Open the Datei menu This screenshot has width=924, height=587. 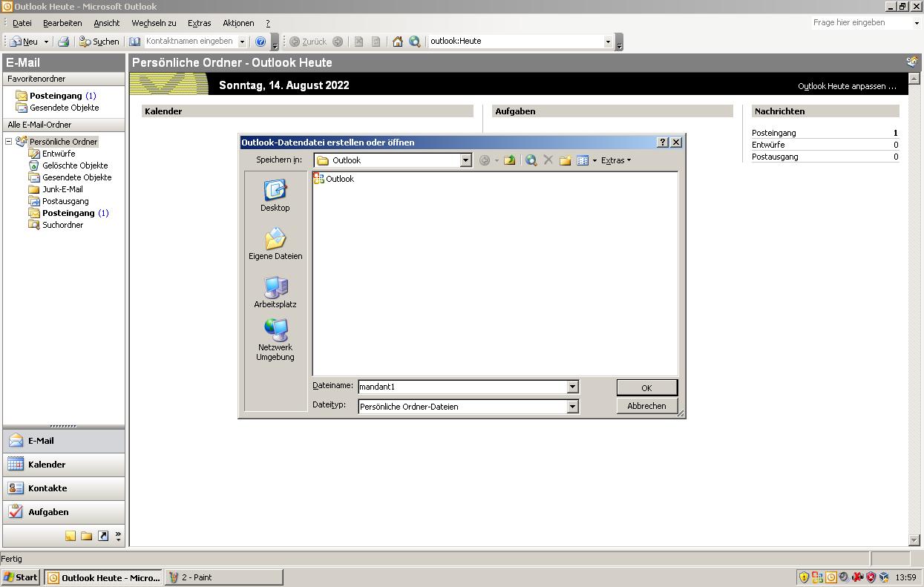click(22, 23)
